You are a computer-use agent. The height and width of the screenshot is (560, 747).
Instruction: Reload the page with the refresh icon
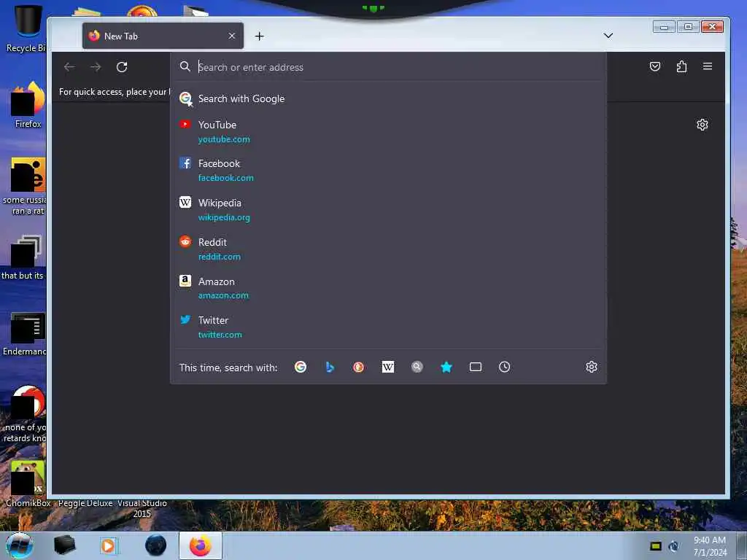[x=122, y=67]
